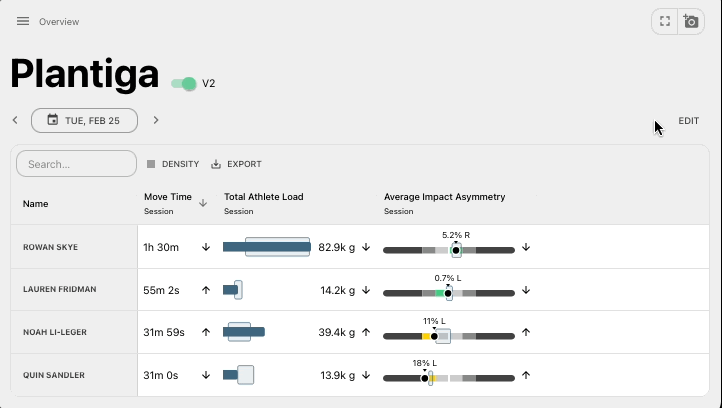
Task: Click the 1h 30m move time value
Action: tap(161, 247)
